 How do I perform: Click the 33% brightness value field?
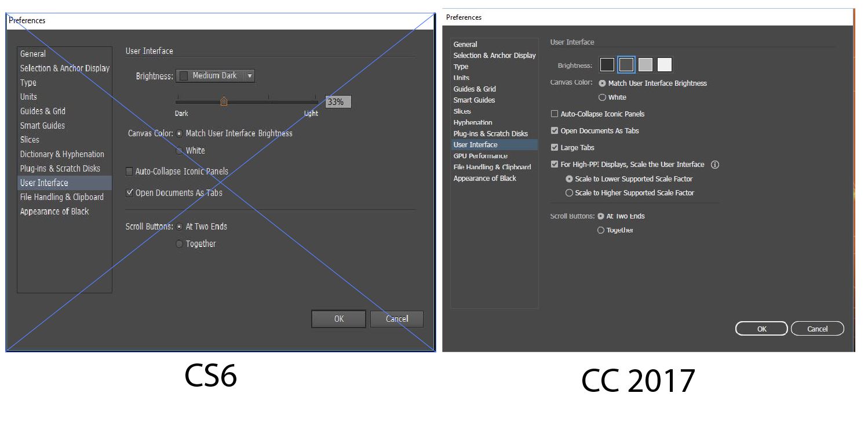pos(338,102)
